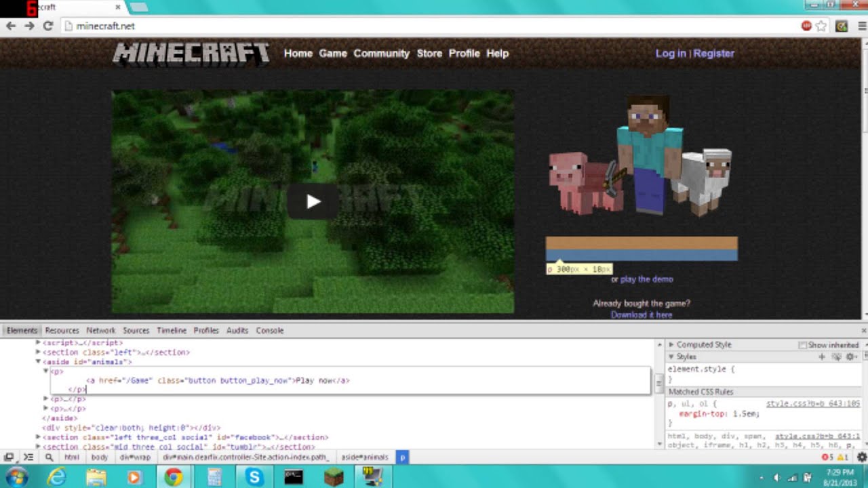Select the body breadcrumb

(100, 457)
